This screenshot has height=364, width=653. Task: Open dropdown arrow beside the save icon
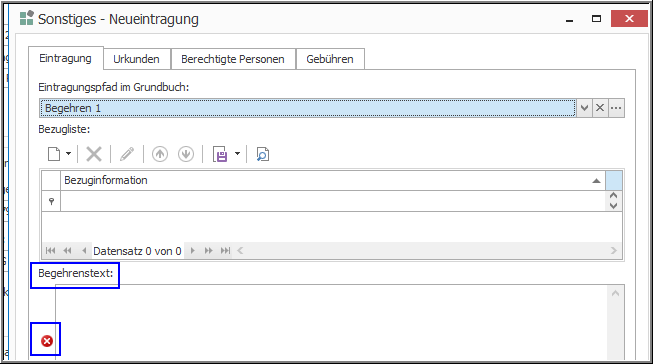pos(237,154)
